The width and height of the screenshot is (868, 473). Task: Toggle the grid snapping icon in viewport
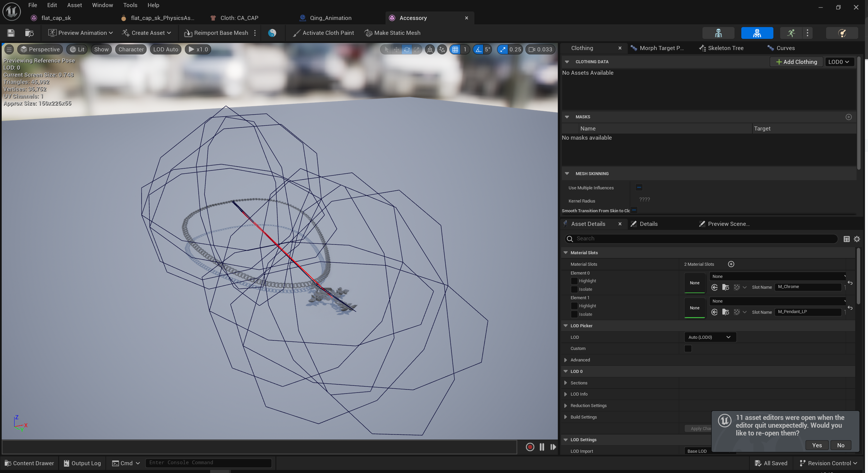pyautogui.click(x=455, y=49)
